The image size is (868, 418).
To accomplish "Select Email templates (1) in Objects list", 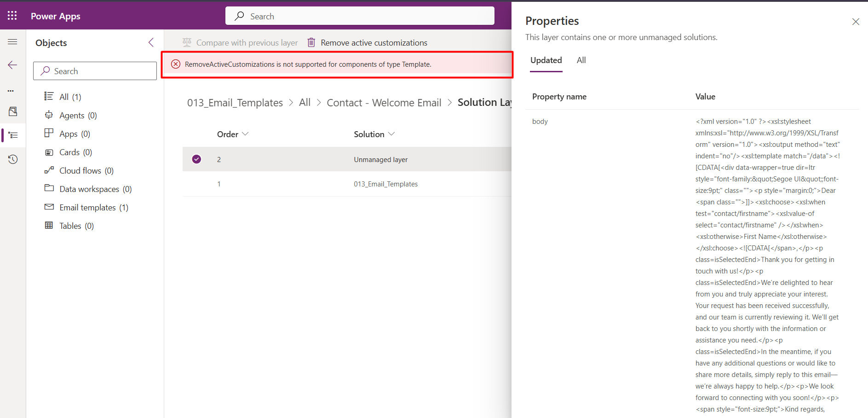I will click(x=93, y=207).
